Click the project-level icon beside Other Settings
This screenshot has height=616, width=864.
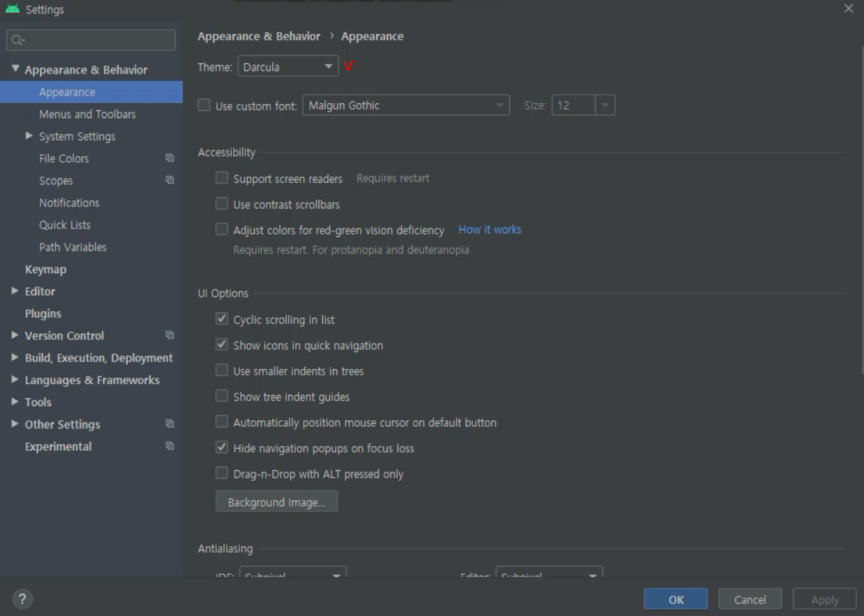pyautogui.click(x=170, y=423)
